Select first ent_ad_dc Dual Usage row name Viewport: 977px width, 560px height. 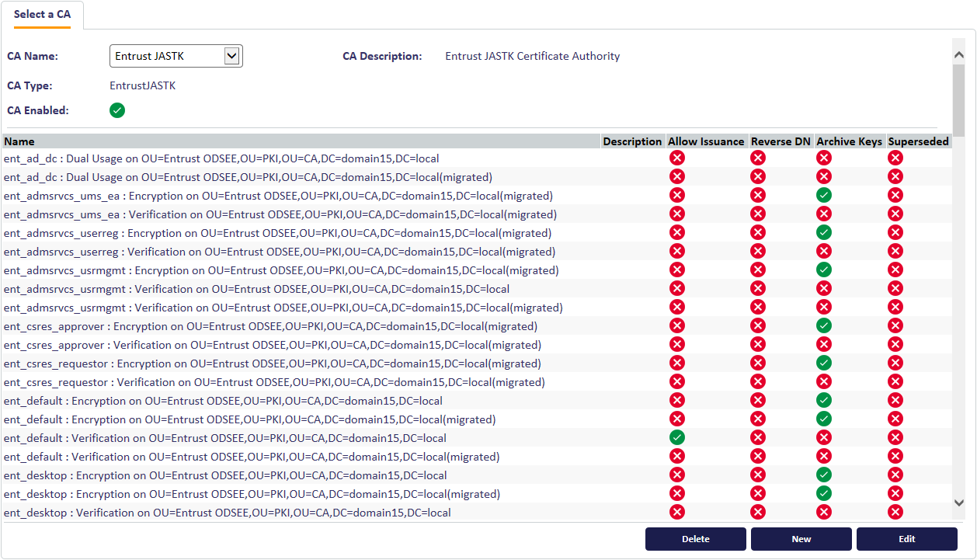[x=221, y=158]
